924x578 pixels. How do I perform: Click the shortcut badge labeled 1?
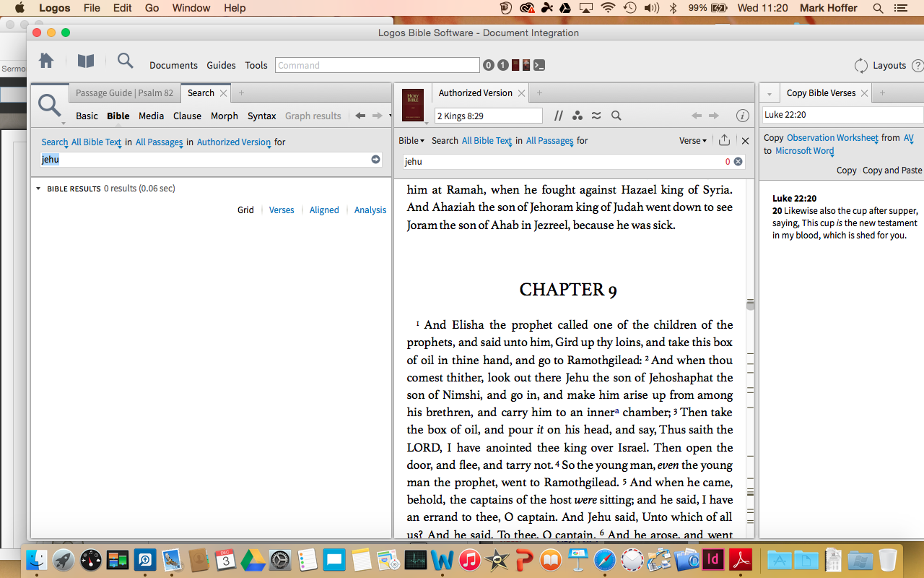(502, 65)
